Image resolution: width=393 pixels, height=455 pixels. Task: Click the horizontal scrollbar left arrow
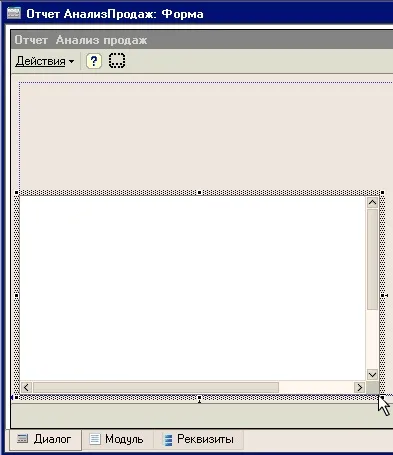[x=26, y=387]
